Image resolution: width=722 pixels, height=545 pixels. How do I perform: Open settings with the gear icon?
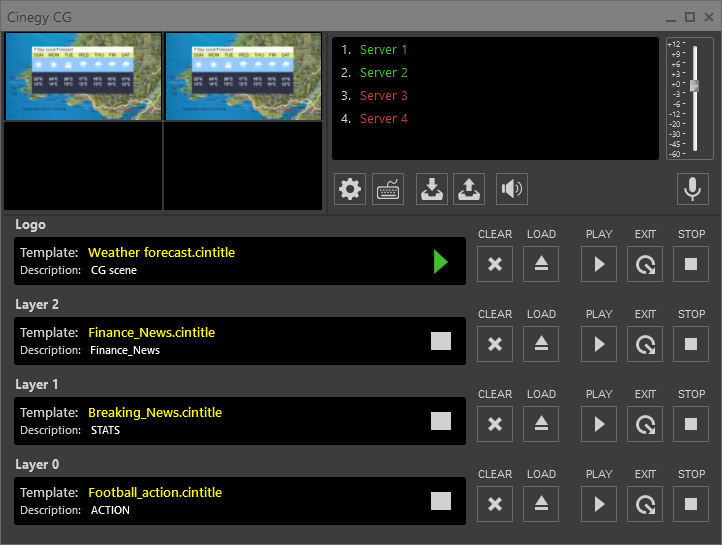(350, 189)
